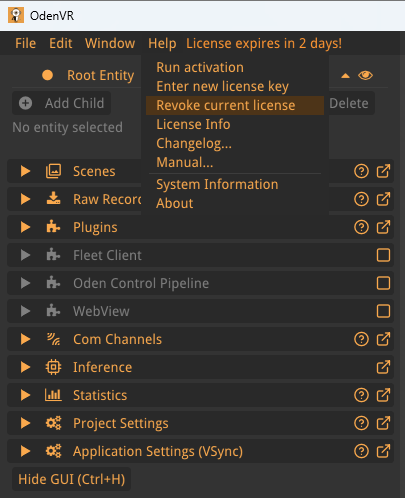Expand the Scenes section
Viewport: 405px width, 498px height.
(25, 171)
